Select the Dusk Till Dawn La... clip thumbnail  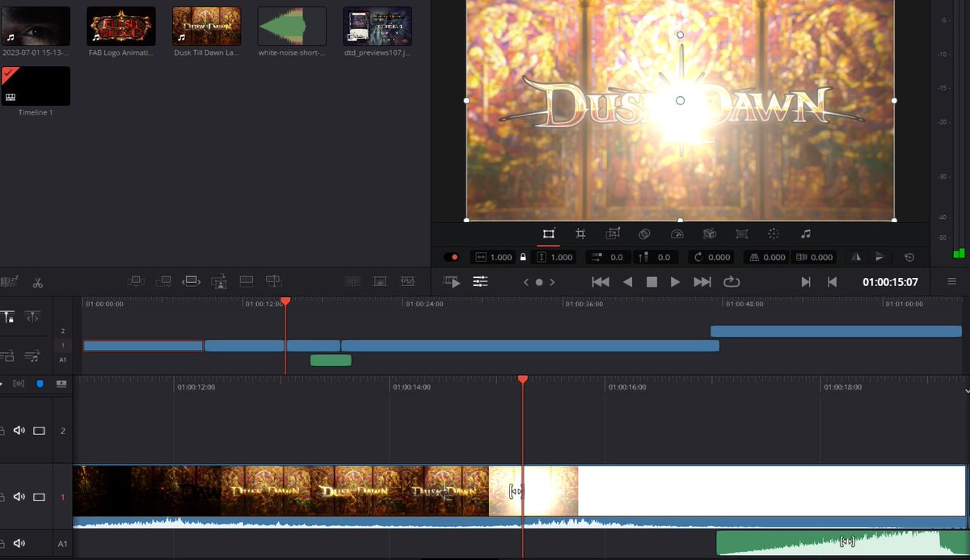207,26
